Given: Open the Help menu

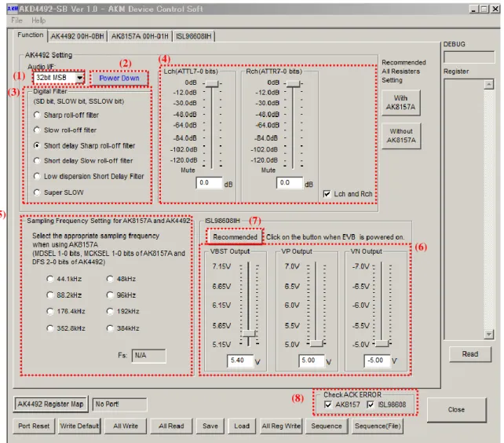Looking at the screenshot, I should pos(38,20).
